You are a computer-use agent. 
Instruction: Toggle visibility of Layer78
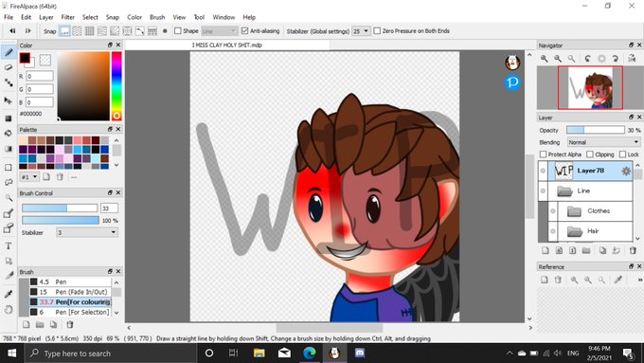[x=543, y=171]
